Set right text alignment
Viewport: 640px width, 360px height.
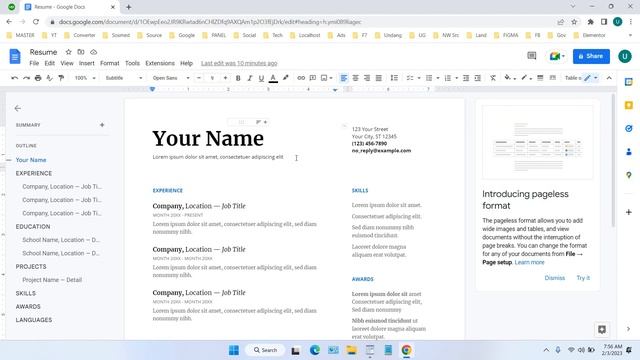(x=367, y=78)
